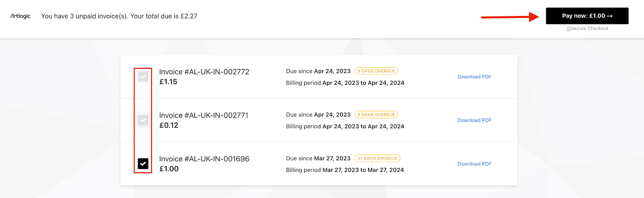Image resolution: width=644 pixels, height=198 pixels.
Task: Select the Invoice #AL-UK-IN-001696 title
Action: click(x=204, y=159)
